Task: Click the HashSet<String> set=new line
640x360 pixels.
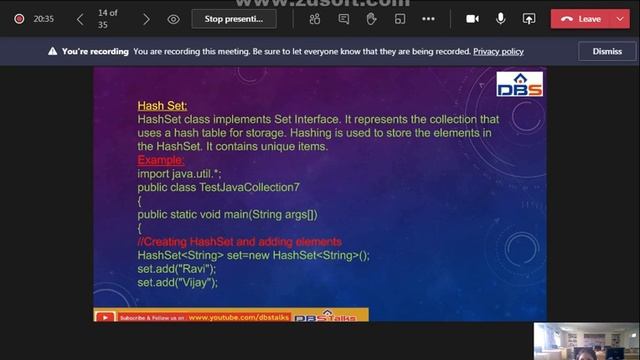Action: [x=253, y=256]
